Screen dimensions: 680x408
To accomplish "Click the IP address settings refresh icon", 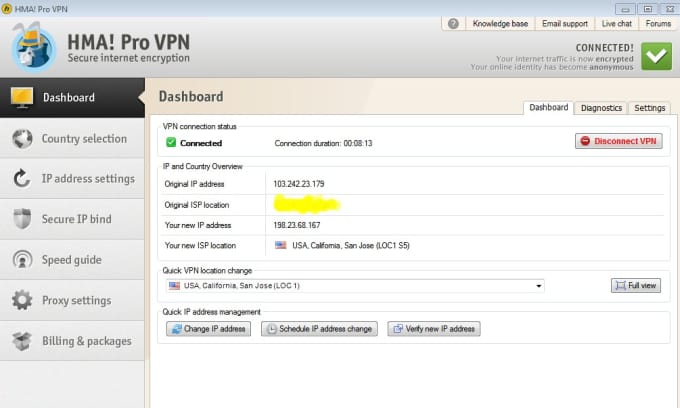I will point(22,178).
